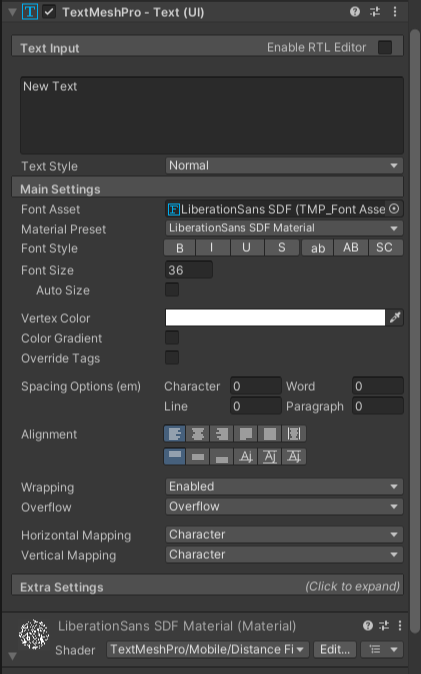Open the Font Asset object picker
The height and width of the screenshot is (674, 421).
[394, 209]
